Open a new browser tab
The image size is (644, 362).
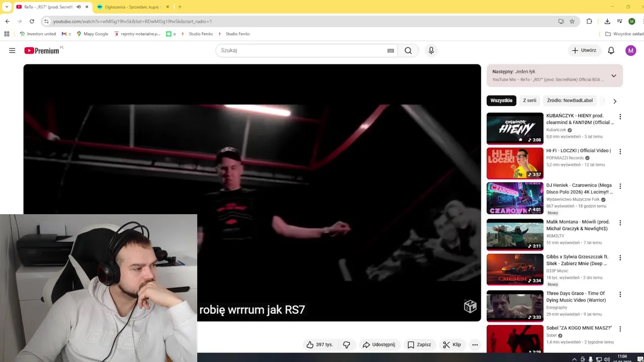(180, 7)
